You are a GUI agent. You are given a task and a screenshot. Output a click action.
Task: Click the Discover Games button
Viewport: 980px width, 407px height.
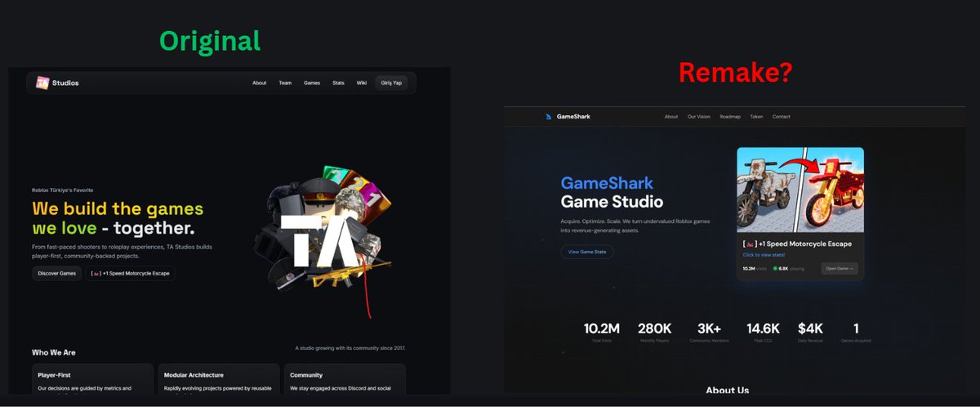click(57, 273)
